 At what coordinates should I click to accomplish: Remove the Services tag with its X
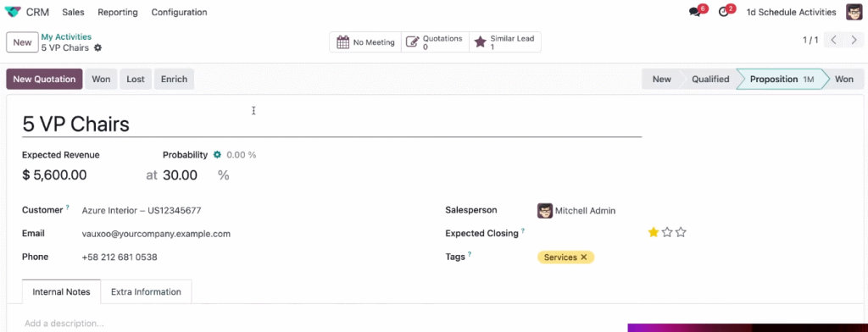pyautogui.click(x=583, y=257)
